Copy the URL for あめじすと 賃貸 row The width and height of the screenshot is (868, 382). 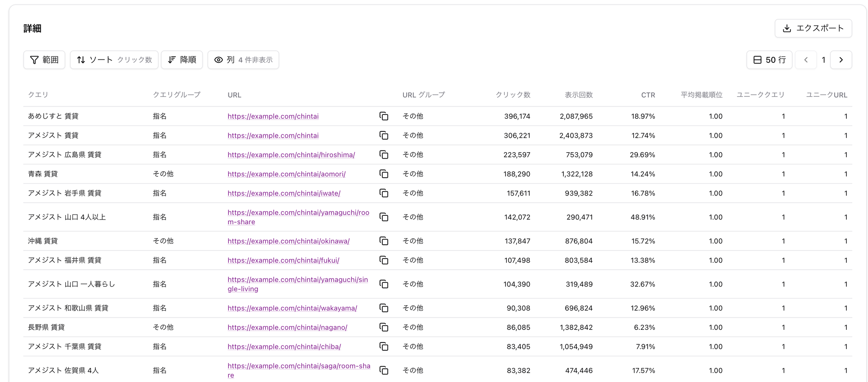click(x=384, y=116)
